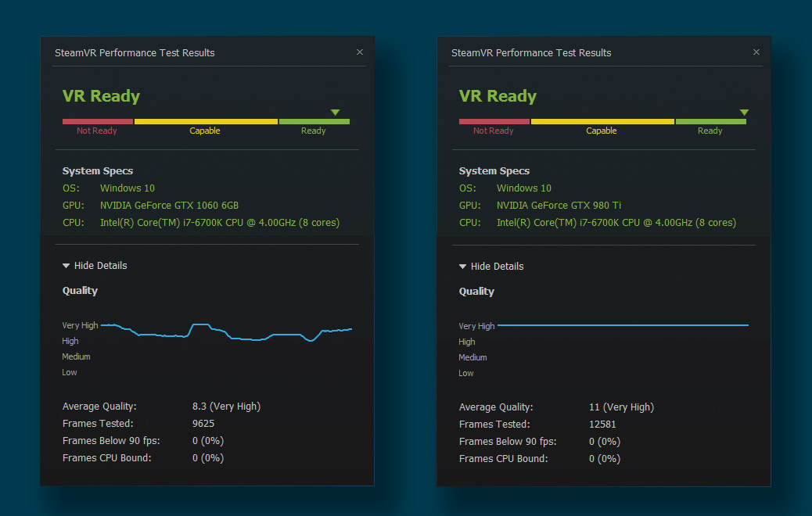Click the green readiness marker triangle in the GTX 980 Ti window
This screenshot has width=812, height=516.
point(744,113)
